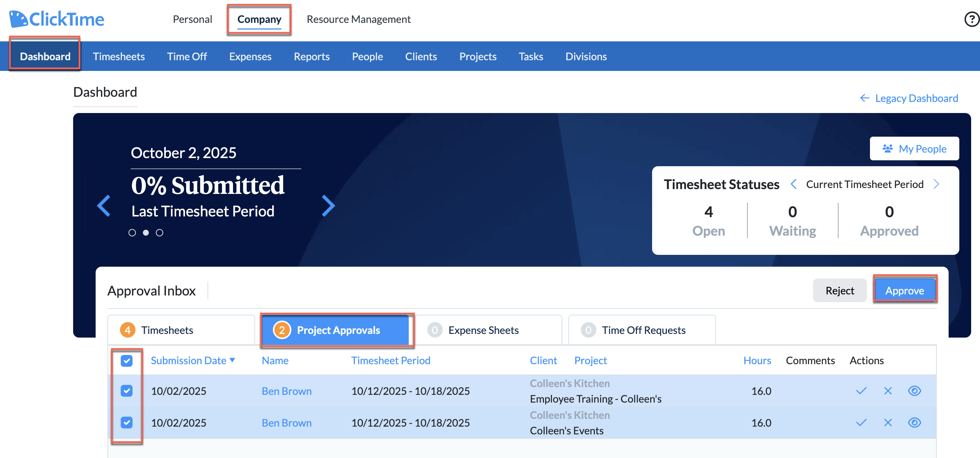Screen dimensions: 980x458
Task: Go to the Legacy Dashboard link
Action: pos(909,98)
